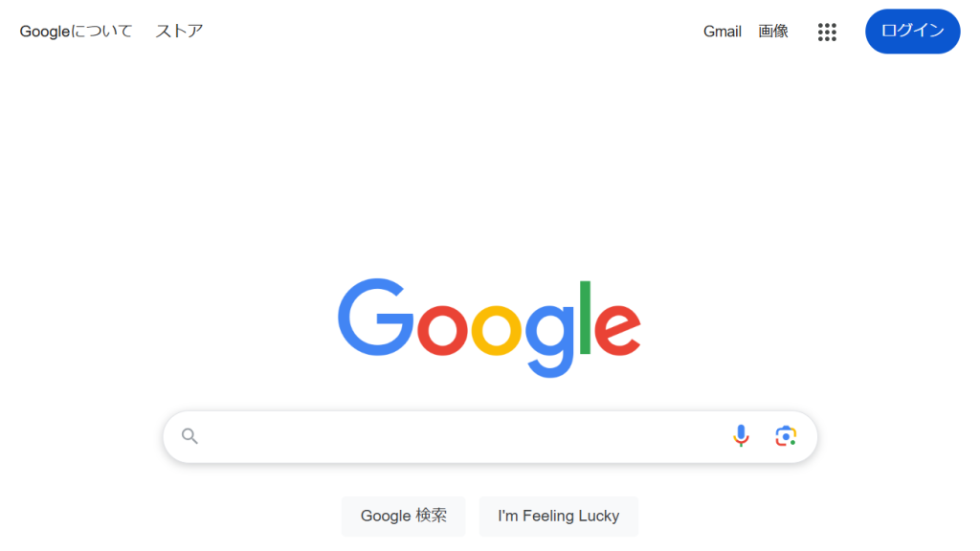This screenshot has height=551, width=980.
Task: Click the blue capital G of logo
Action: tap(375, 318)
